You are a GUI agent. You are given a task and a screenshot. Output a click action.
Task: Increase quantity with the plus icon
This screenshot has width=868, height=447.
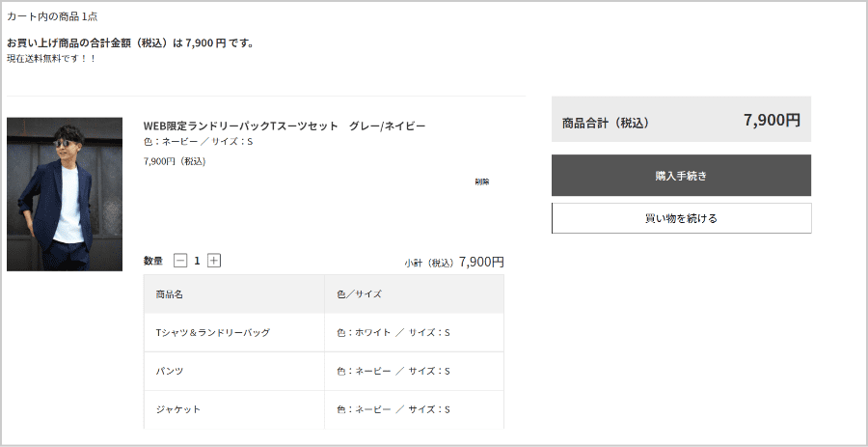coord(214,261)
